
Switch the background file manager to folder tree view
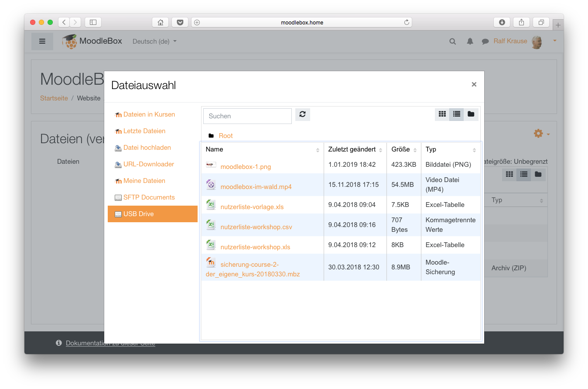[x=538, y=175]
